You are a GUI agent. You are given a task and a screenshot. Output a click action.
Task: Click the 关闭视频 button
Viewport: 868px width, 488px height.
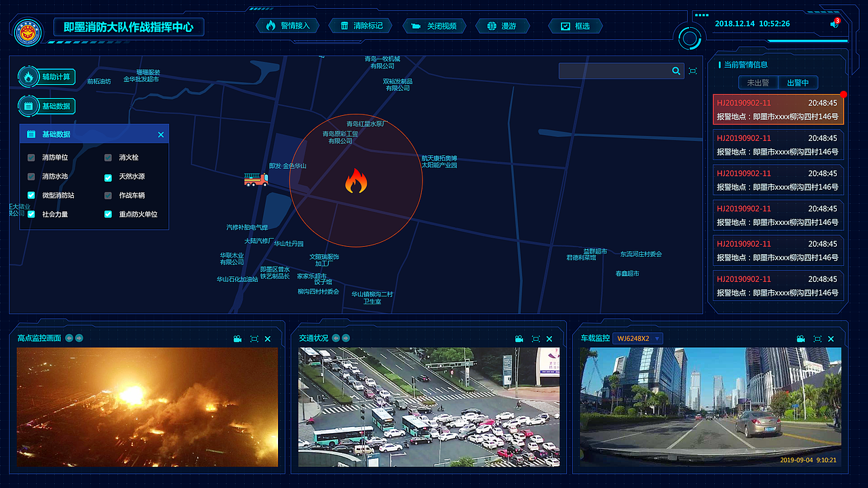(x=434, y=26)
